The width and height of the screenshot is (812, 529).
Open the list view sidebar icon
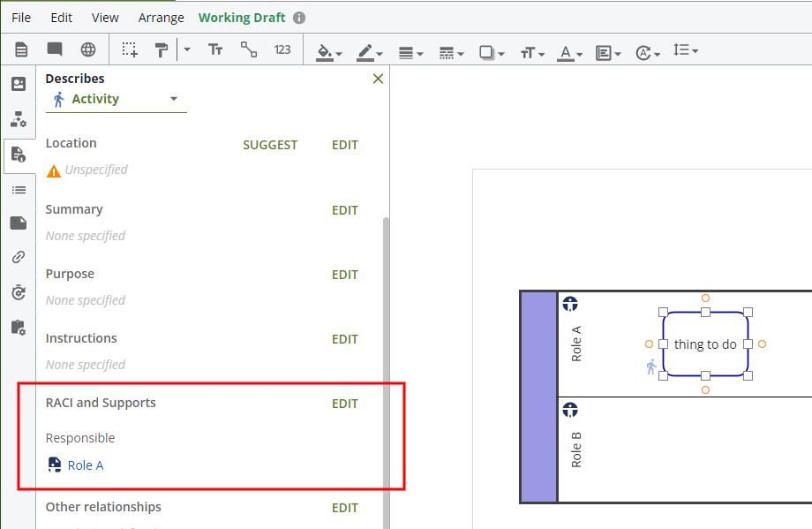18,190
